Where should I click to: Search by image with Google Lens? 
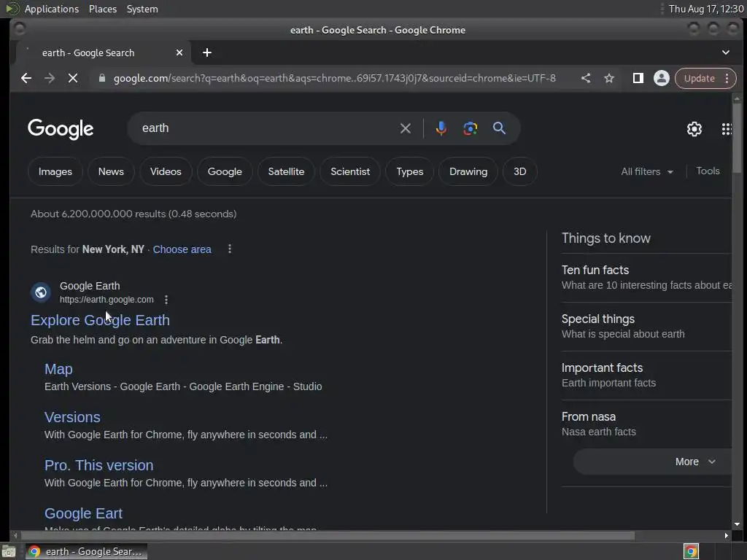471,128
